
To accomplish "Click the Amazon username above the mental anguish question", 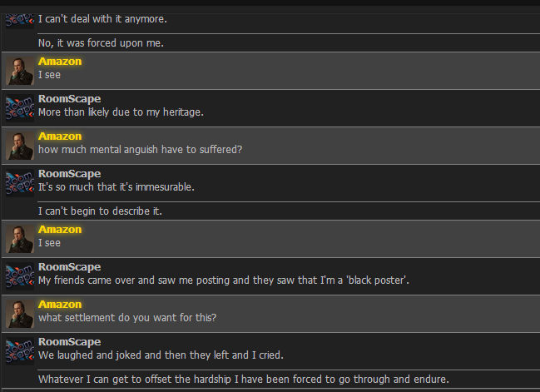I will tap(60, 136).
